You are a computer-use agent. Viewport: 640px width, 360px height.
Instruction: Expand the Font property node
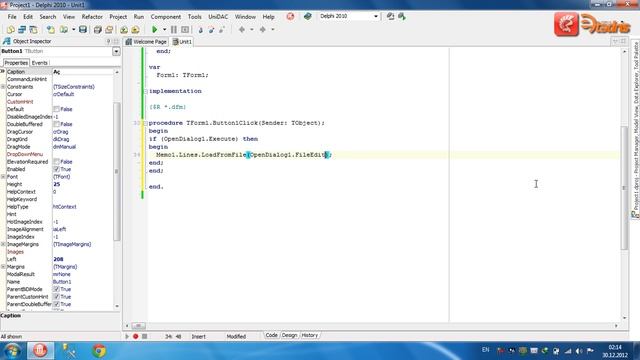click(x=3, y=177)
